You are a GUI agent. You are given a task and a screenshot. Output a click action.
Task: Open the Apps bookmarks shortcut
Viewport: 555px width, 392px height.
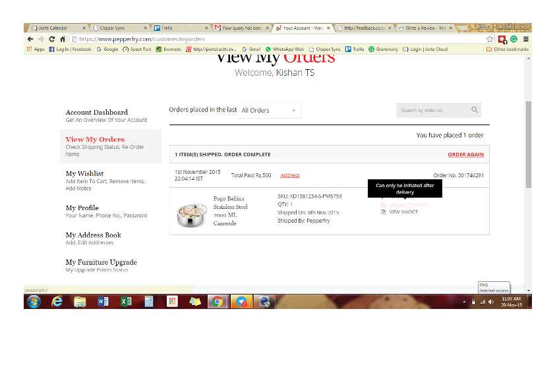[36, 49]
